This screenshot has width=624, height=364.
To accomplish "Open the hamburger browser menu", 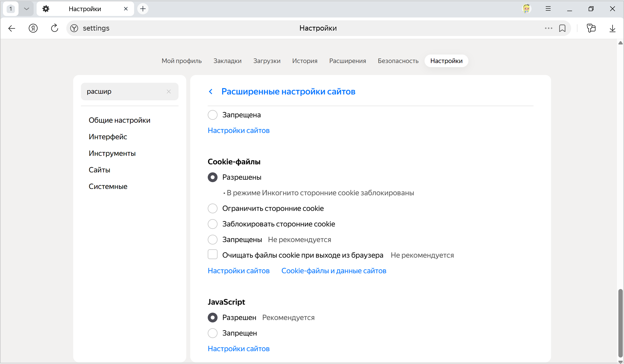I will coord(548,9).
